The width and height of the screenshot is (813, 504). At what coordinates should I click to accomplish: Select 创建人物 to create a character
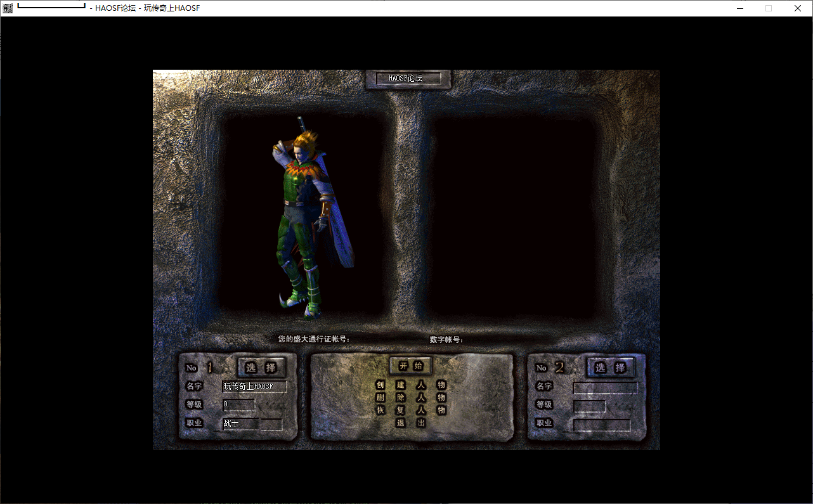pyautogui.click(x=410, y=385)
